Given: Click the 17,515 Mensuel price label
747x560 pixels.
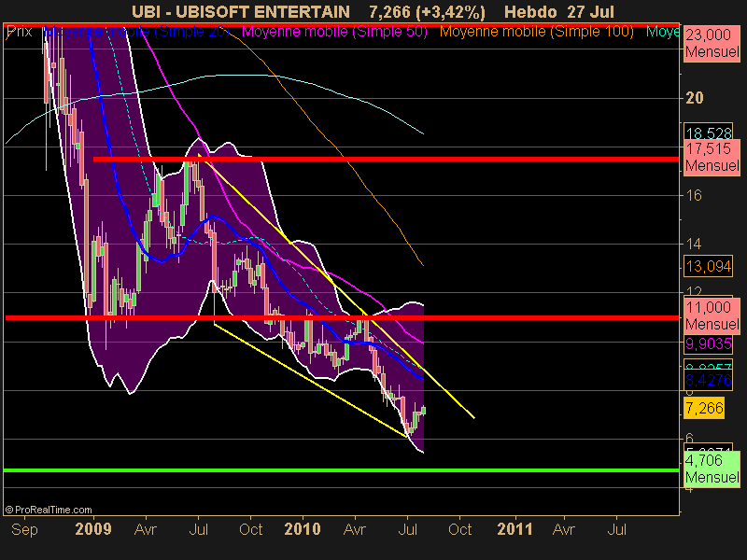Looking at the screenshot, I should point(712,157).
